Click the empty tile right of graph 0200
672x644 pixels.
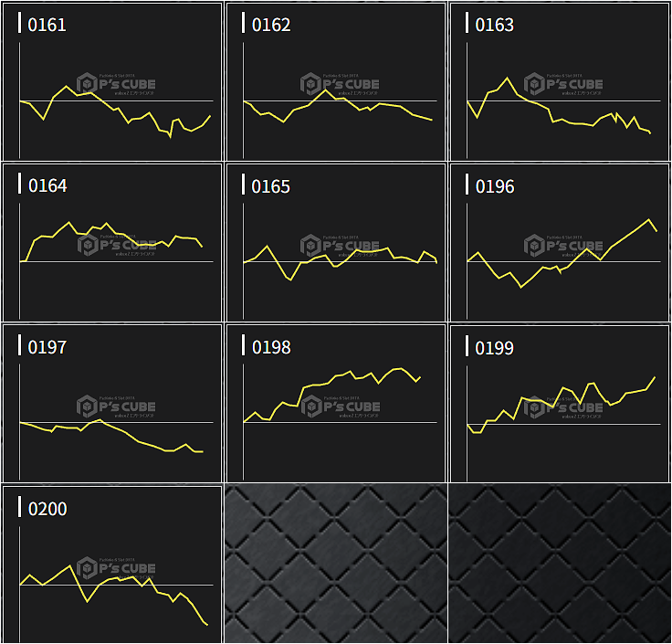click(x=336, y=564)
